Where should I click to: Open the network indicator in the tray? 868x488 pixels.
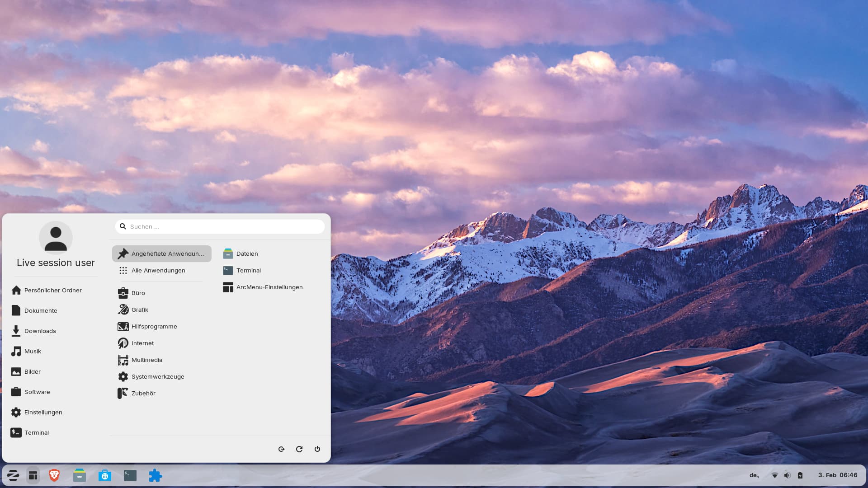coord(774,475)
